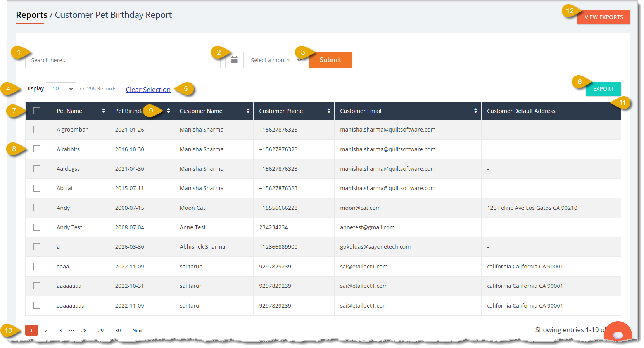Click the EXPORT button
This screenshot has height=348, width=644.
point(603,89)
